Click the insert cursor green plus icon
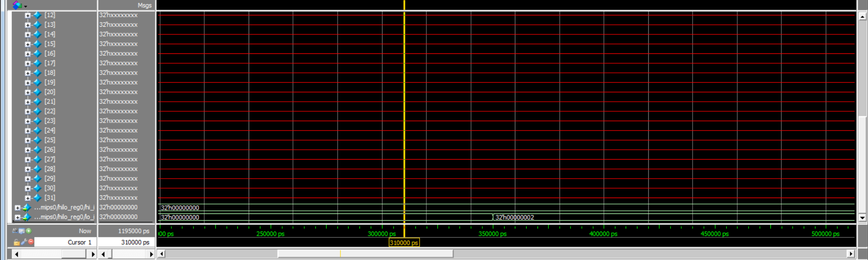This screenshot has width=868, height=260. [28, 231]
